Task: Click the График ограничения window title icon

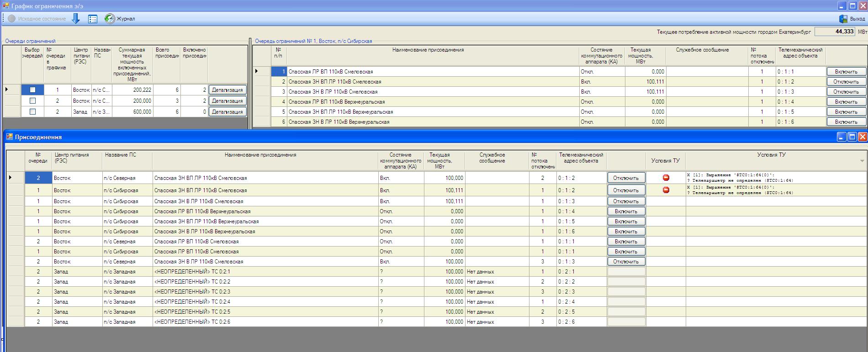Action: tap(5, 6)
